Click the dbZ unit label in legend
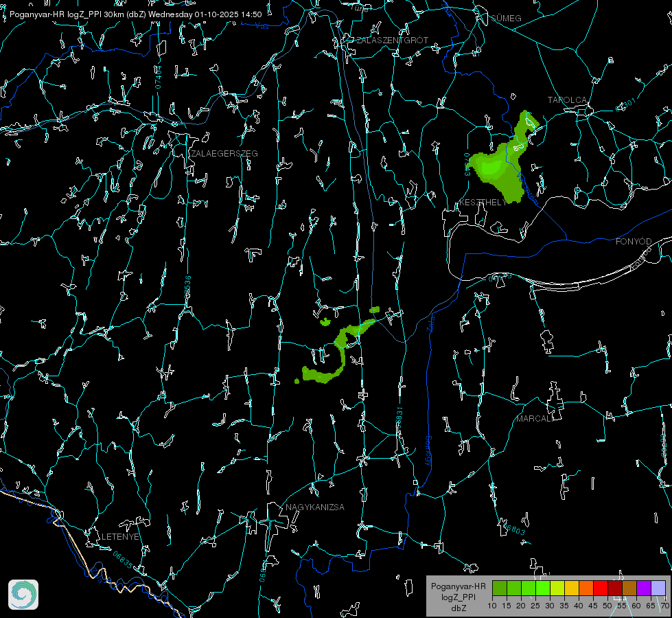Image resolution: width=672 pixels, height=618 pixels. tap(458, 608)
